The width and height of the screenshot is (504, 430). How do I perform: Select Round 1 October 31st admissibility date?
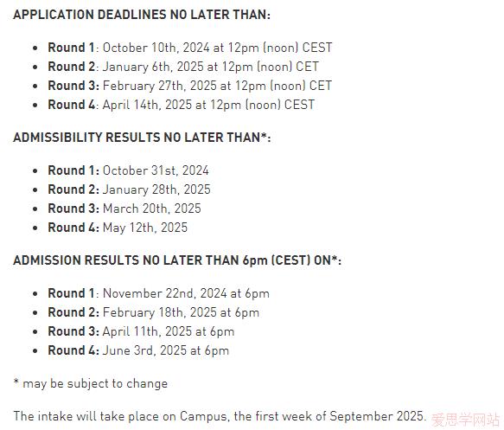[x=128, y=170]
